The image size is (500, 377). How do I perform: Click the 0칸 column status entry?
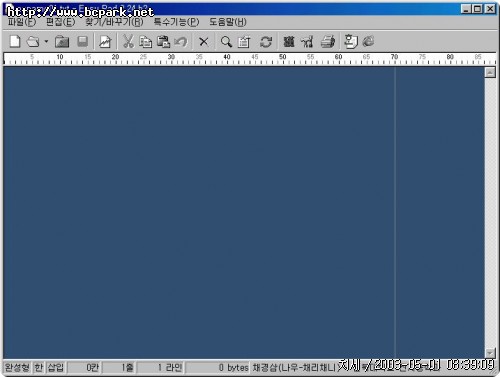pos(84,367)
